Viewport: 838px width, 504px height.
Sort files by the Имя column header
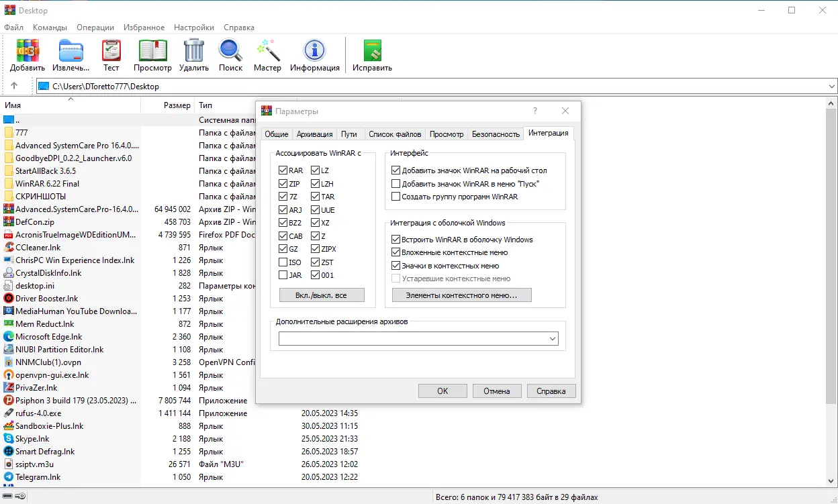coord(70,105)
